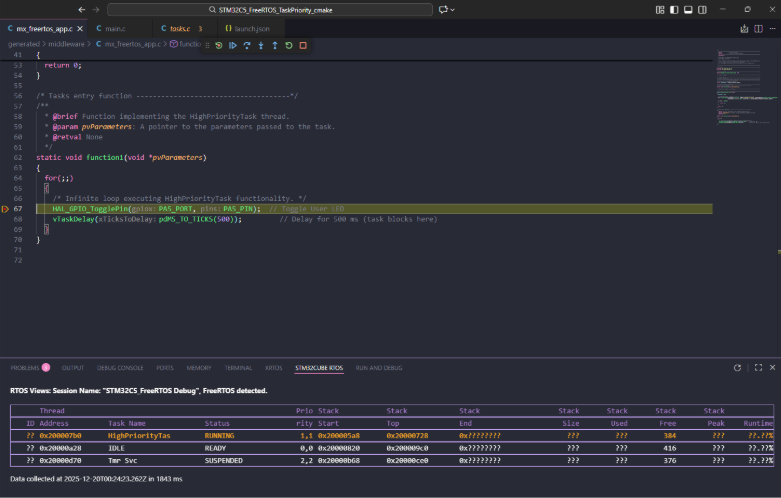781x498 pixels.
Task: Expand the middleware breadcrumb segment
Action: coord(68,44)
